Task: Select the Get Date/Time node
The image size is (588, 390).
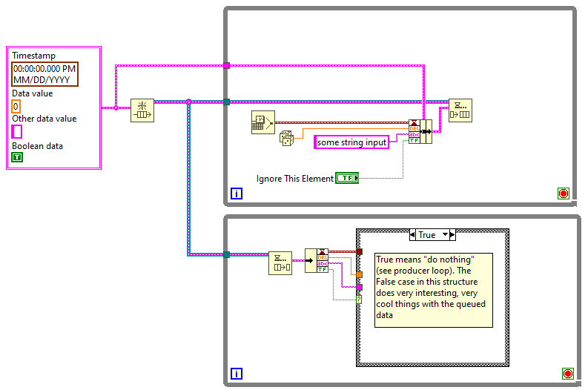Action: click(x=263, y=122)
